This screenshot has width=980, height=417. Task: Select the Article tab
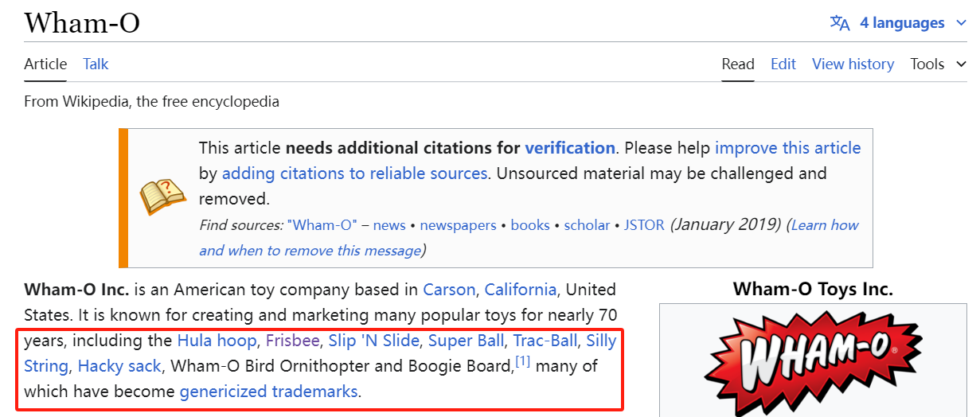pyautogui.click(x=45, y=64)
